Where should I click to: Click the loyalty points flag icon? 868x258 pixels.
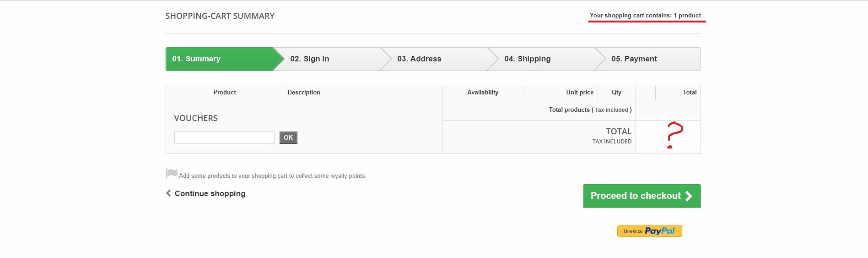172,174
